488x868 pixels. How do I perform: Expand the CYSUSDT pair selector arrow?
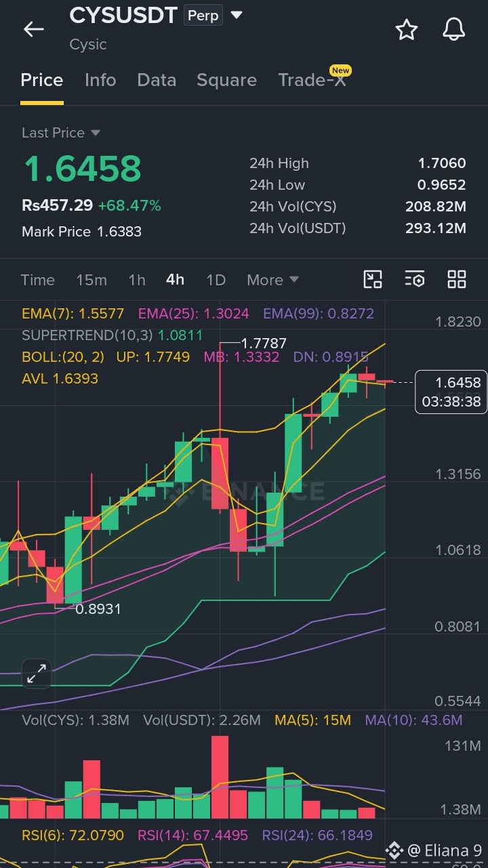[237, 15]
